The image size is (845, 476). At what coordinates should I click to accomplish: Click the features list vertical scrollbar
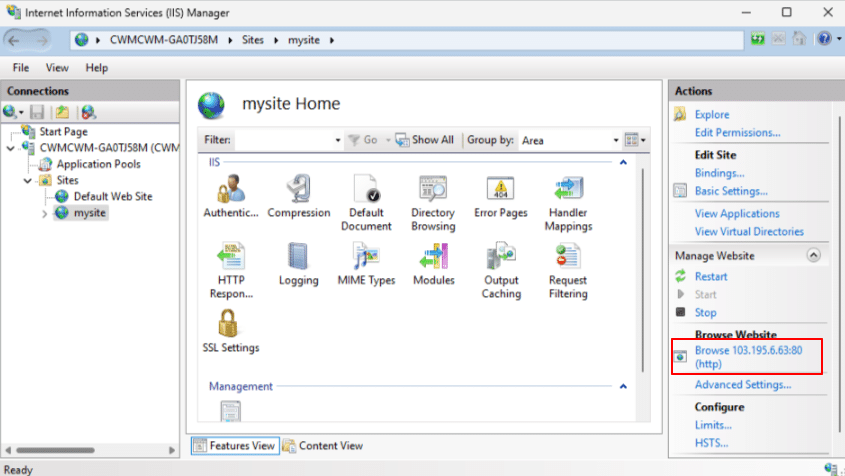tap(642, 271)
